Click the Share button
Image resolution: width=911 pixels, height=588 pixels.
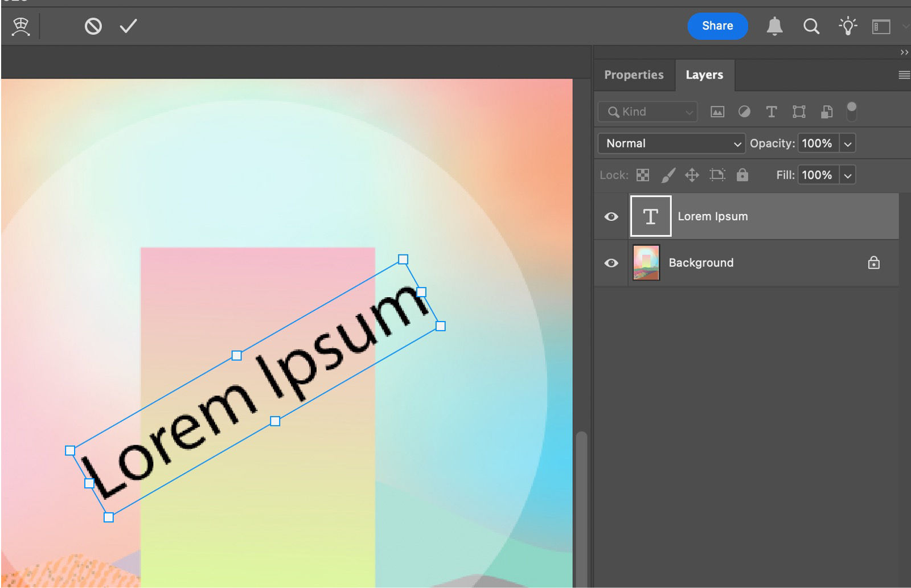click(717, 26)
